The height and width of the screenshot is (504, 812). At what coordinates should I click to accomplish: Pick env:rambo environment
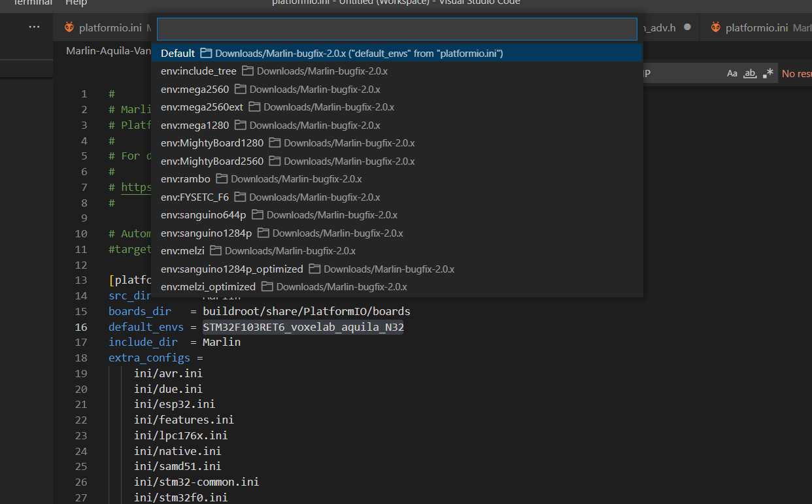[x=397, y=178]
